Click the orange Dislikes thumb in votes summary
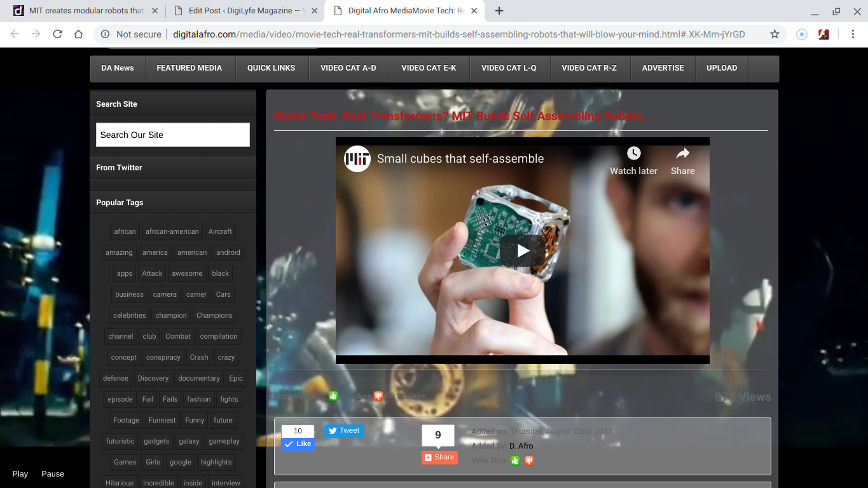Screen dimensions: 868x488 378,396
